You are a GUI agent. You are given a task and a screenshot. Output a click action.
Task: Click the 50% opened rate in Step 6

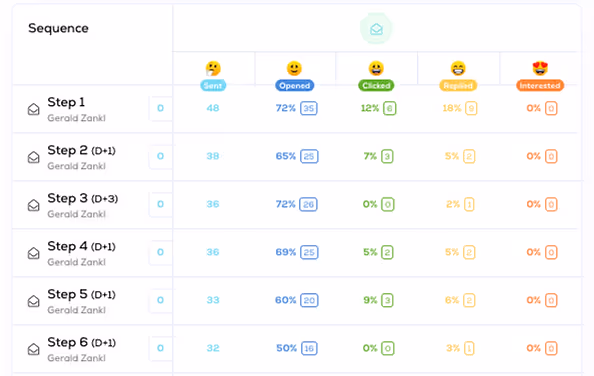tap(286, 348)
